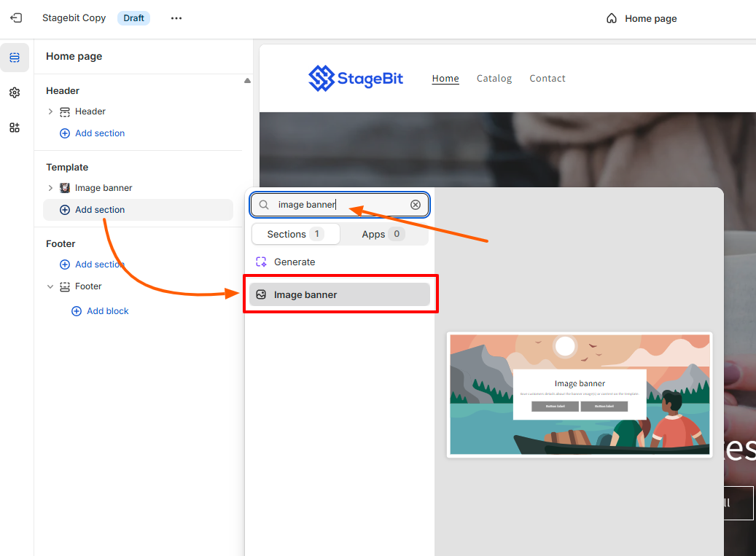Select the Sections sidebar icon
756x556 pixels.
tap(15, 58)
